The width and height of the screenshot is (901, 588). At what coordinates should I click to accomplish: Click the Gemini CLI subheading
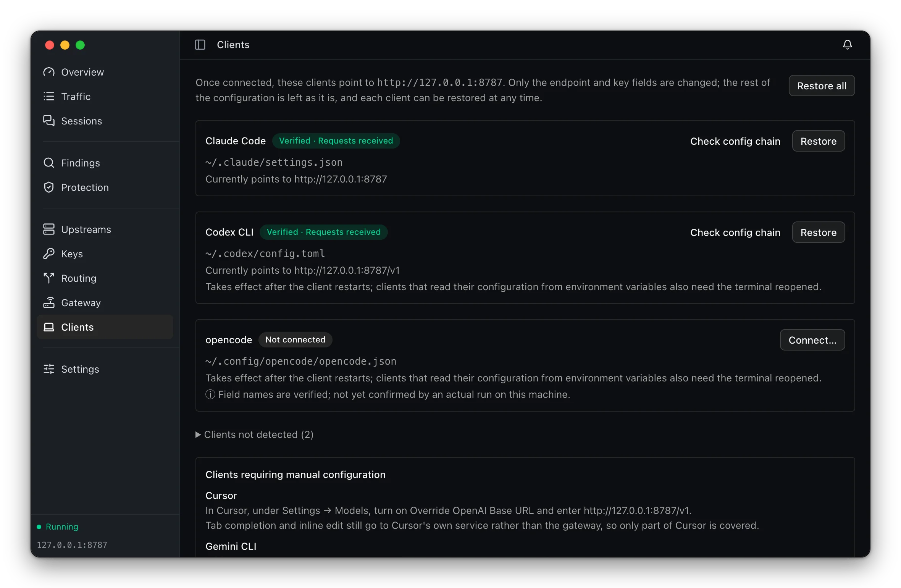[231, 546]
